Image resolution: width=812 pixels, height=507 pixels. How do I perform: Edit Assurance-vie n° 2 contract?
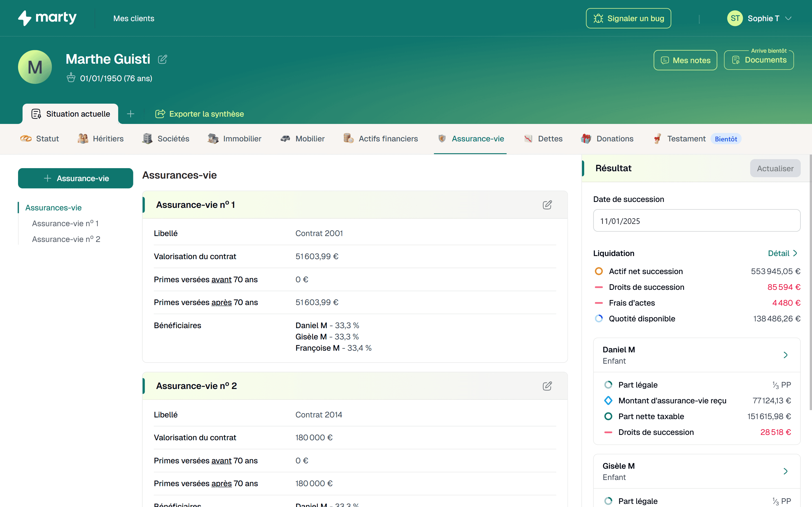pos(547,386)
